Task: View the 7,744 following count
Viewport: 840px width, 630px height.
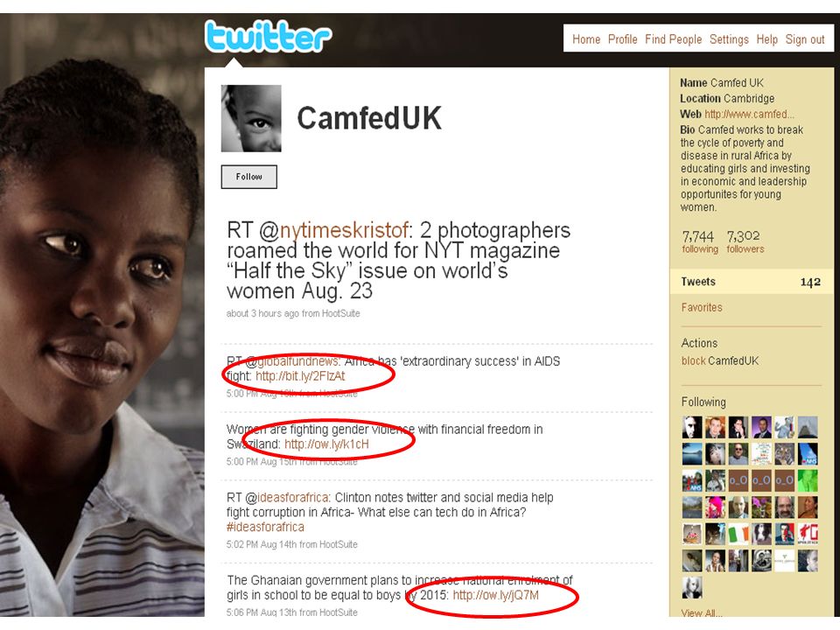Action: pos(700,241)
